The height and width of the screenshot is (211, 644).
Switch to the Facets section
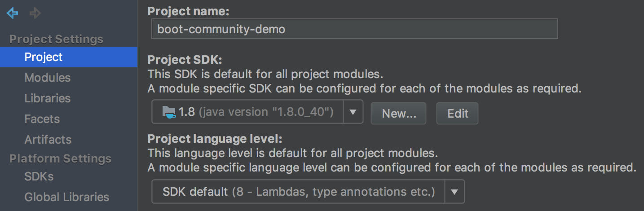click(x=42, y=119)
